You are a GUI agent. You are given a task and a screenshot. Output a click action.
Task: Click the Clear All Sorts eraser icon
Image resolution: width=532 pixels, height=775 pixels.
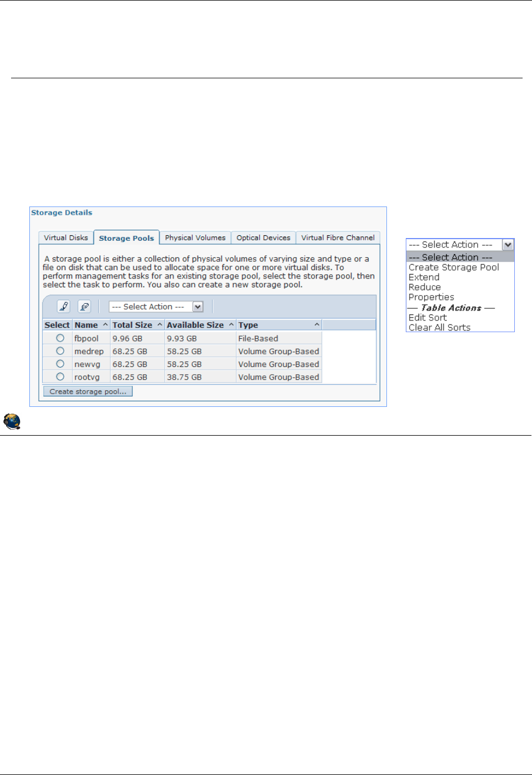pyautogui.click(x=84, y=306)
